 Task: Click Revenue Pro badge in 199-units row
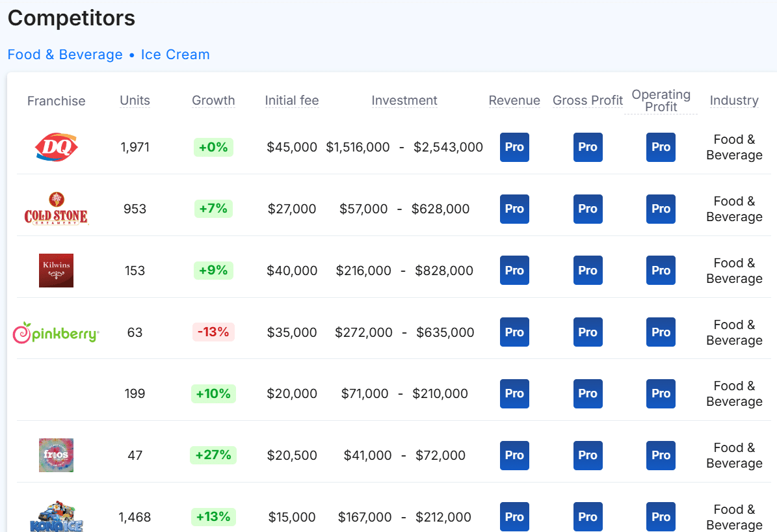point(514,393)
